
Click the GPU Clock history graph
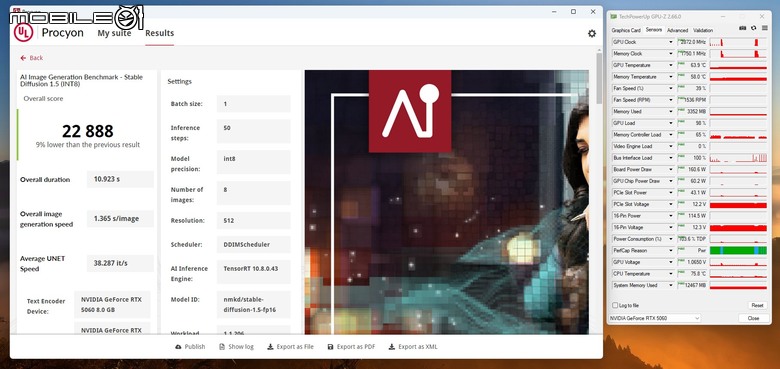coord(738,42)
